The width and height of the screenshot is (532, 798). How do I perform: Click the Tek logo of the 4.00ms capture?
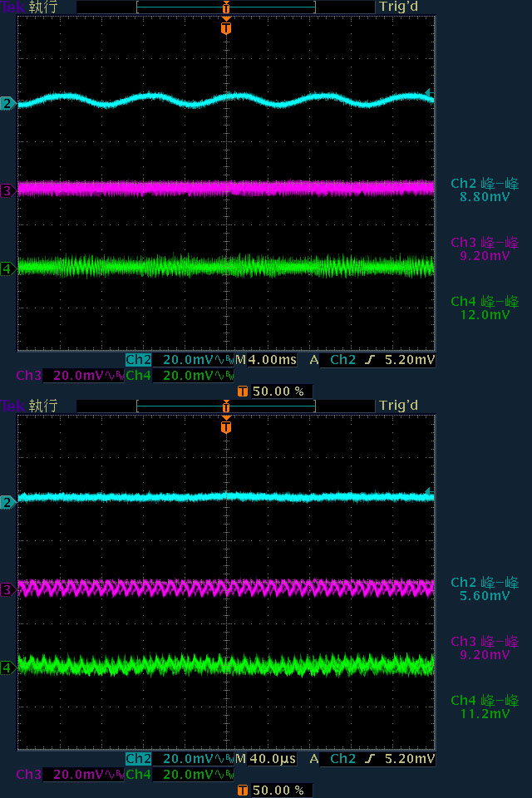pos(12,7)
